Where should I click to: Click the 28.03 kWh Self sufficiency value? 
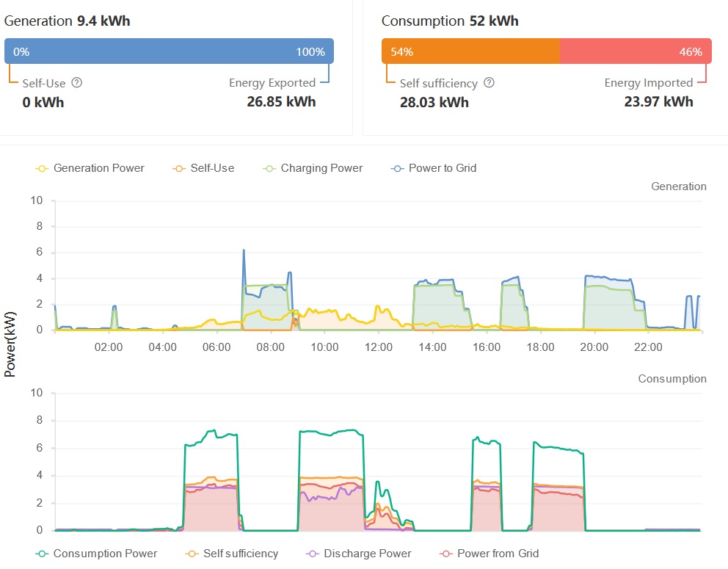click(x=434, y=102)
